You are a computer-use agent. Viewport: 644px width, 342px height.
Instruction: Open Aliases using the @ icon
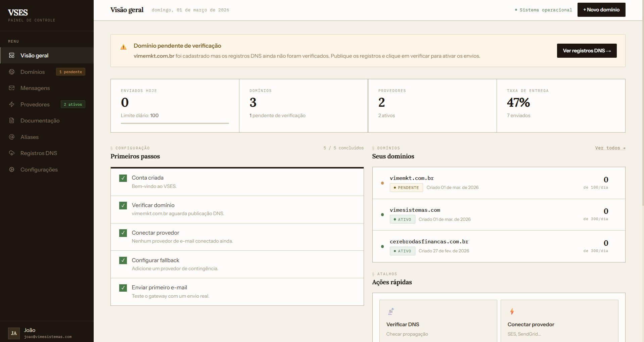[12, 137]
